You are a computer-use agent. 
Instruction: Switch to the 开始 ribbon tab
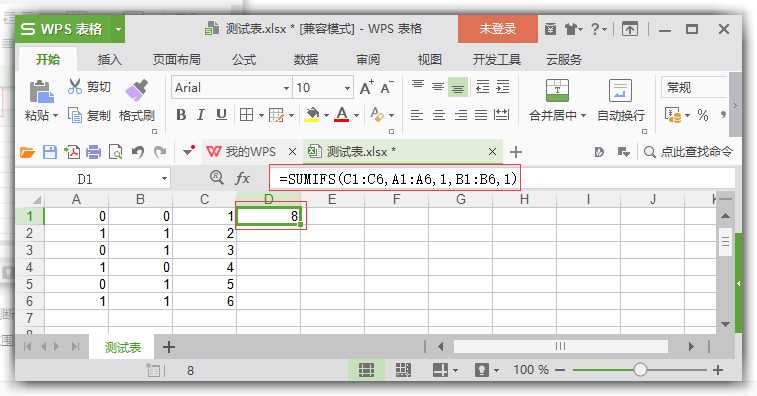pos(48,59)
